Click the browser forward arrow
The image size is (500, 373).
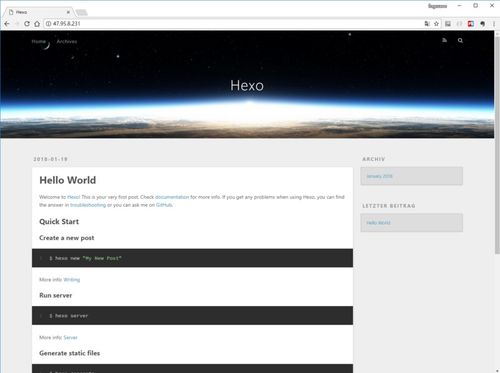17,24
